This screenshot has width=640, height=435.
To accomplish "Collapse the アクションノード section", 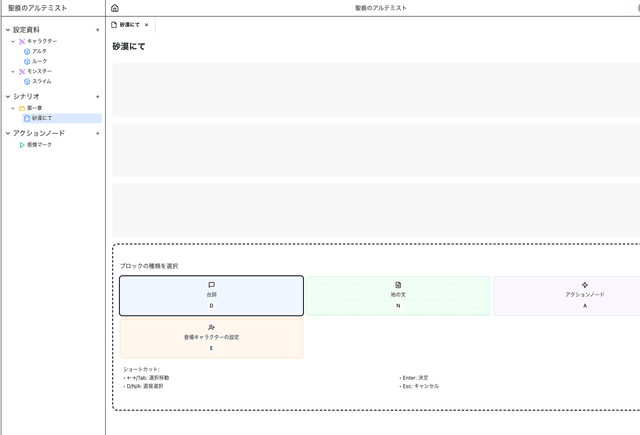I will (x=8, y=133).
